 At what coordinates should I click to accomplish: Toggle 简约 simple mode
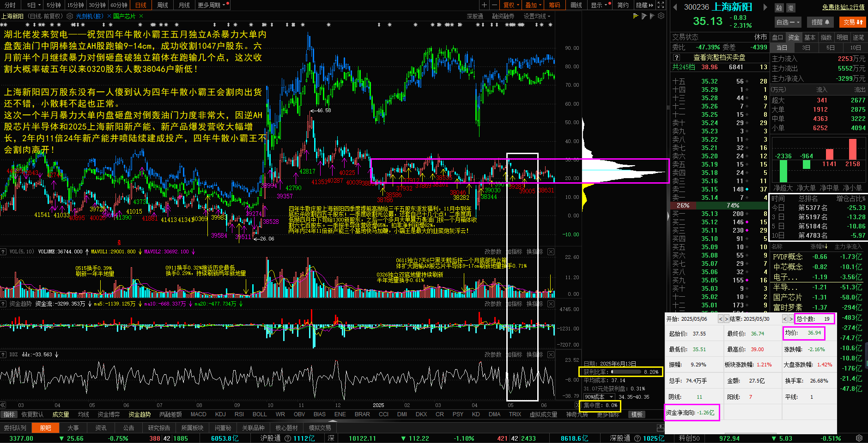[623, 5]
